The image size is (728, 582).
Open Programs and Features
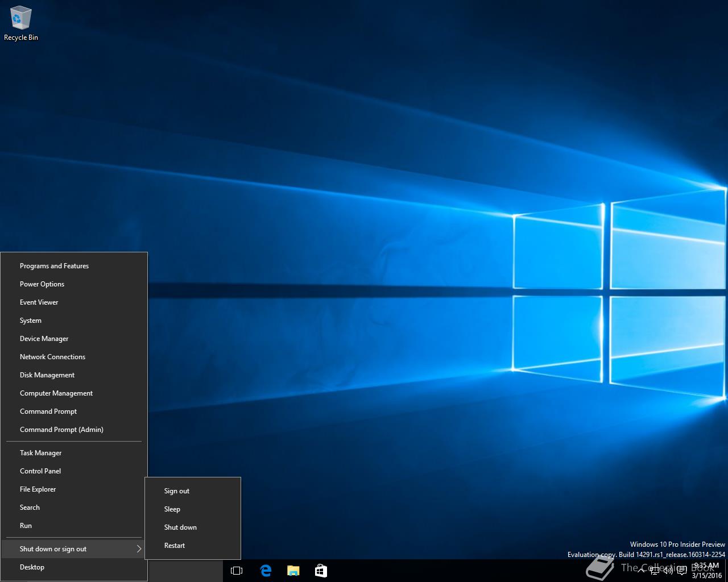pos(74,266)
